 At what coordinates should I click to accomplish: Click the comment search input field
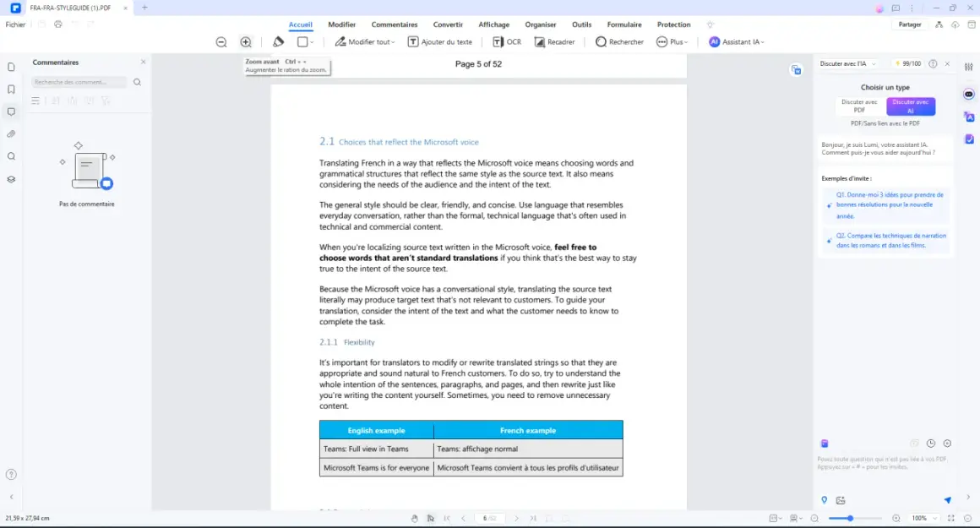pyautogui.click(x=79, y=82)
